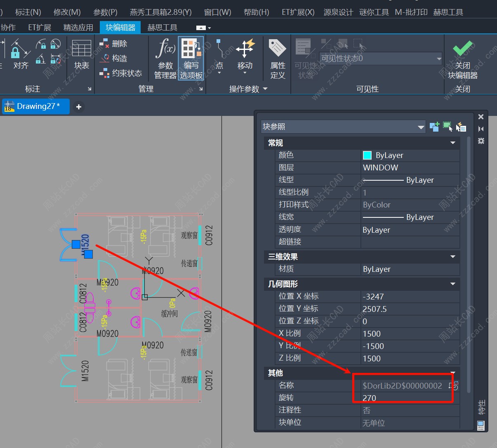Toggle PICKADD icon in properties palette
Viewport: 497px width, 448px height.
pyautogui.click(x=434, y=127)
